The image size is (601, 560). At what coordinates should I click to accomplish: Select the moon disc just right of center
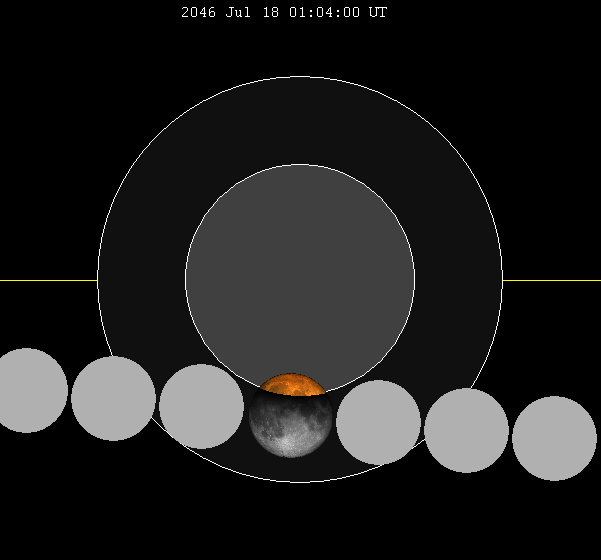(x=378, y=422)
